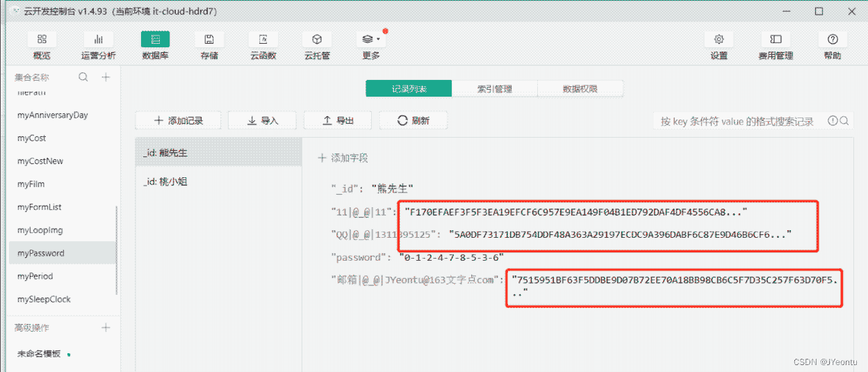Open the 概览 overview icon
The height and width of the screenshot is (372, 868).
pyautogui.click(x=42, y=40)
